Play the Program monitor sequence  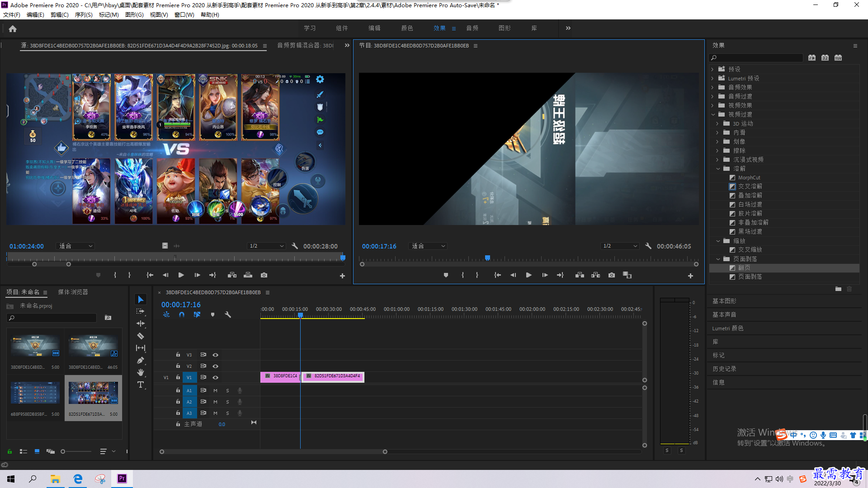(x=528, y=275)
